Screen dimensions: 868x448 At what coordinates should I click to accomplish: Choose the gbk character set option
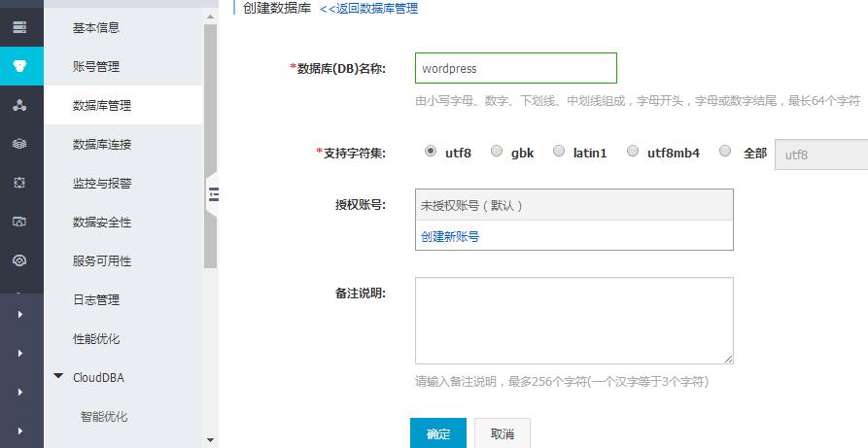point(497,151)
